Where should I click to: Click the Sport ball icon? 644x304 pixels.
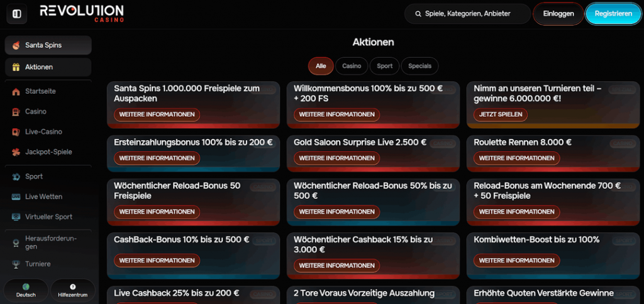coord(16,177)
